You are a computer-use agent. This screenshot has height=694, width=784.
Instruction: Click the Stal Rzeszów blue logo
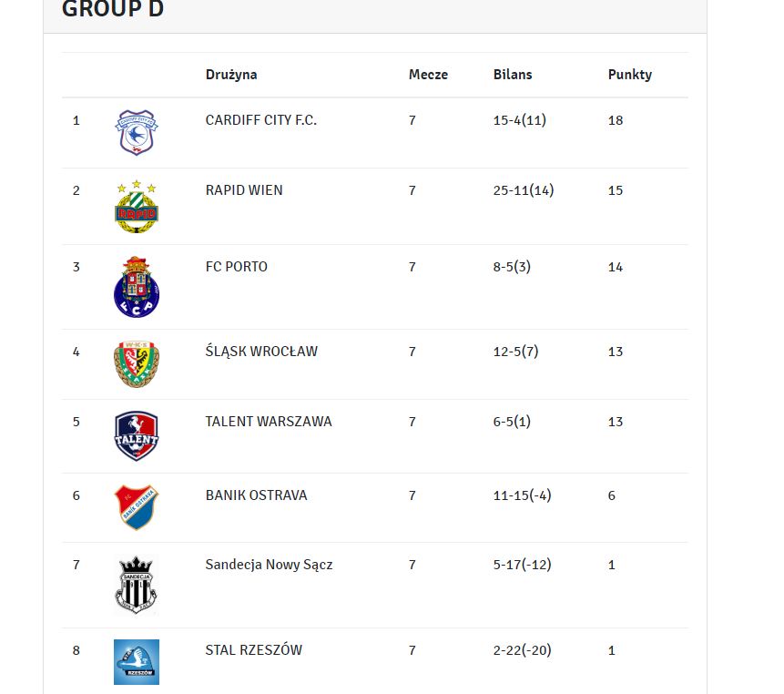[x=137, y=662]
